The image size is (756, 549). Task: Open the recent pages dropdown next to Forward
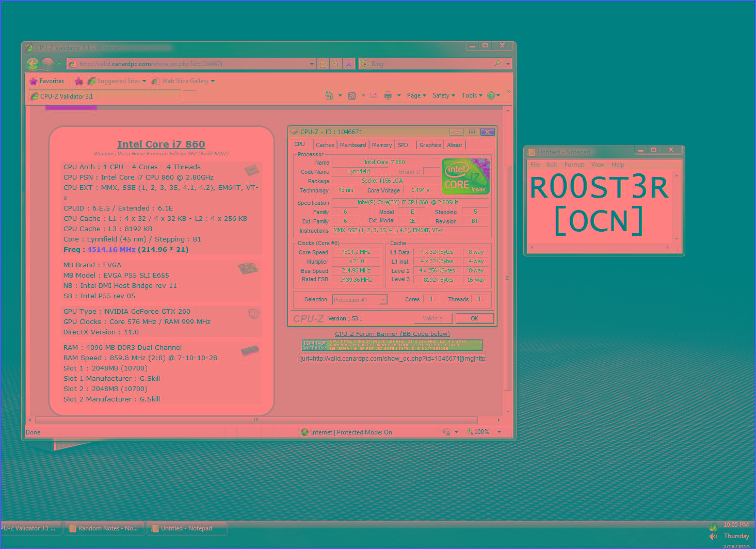click(x=59, y=64)
